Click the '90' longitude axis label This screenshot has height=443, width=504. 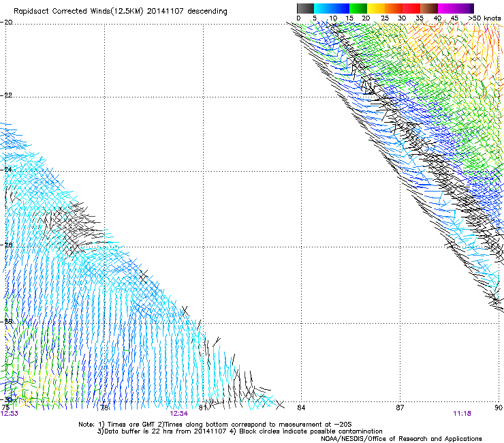(x=499, y=408)
